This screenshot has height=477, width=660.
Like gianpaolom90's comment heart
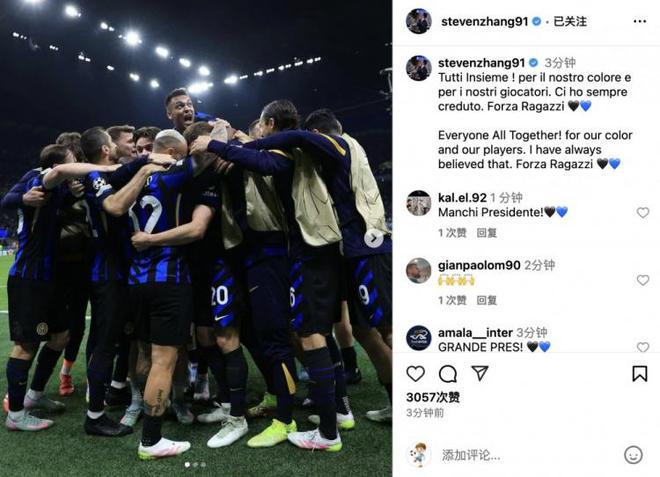(x=643, y=280)
